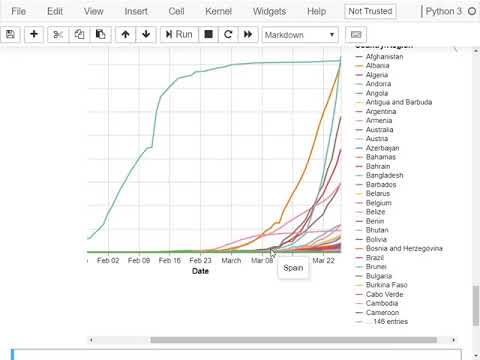Save notebook with the floppy disk icon
Screen dimensions: 480x360
[10, 34]
